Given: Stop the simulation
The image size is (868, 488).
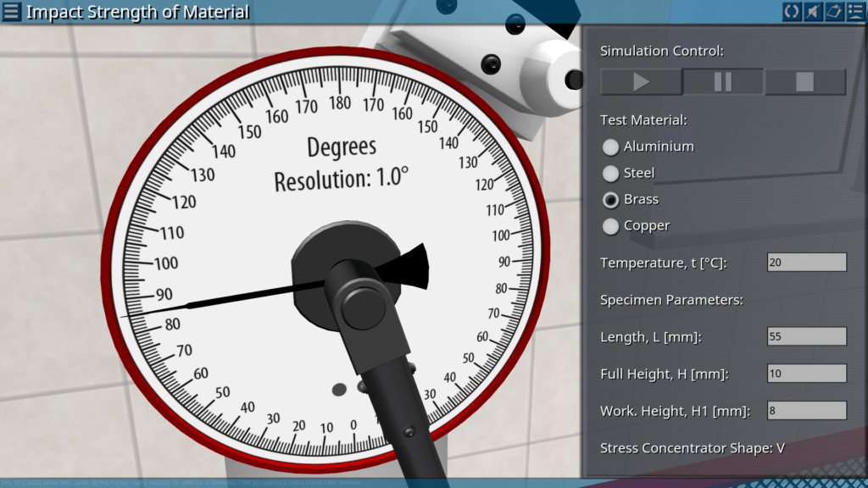Looking at the screenshot, I should pos(804,82).
